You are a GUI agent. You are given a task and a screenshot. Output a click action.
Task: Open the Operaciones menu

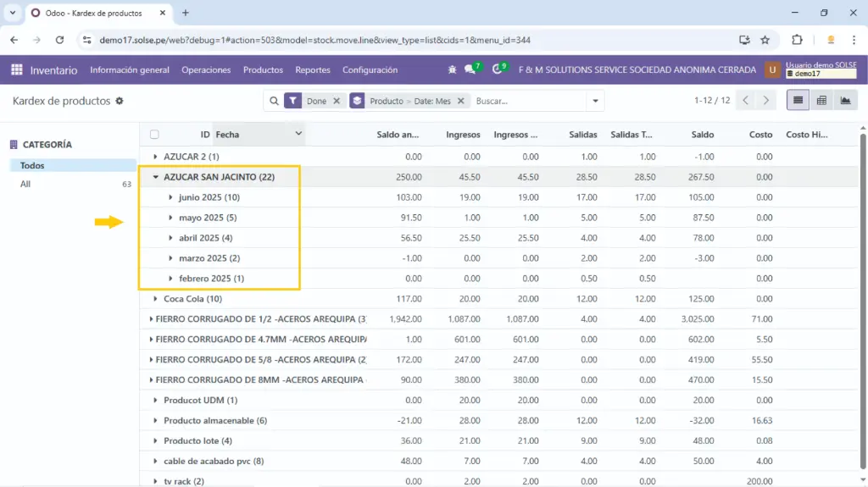click(x=206, y=70)
